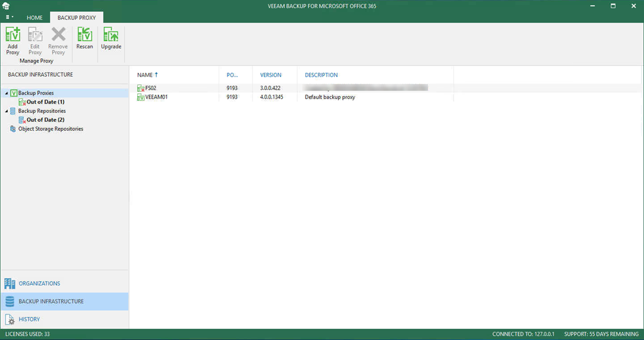Maximize the Veeam window
Viewport: 644px width, 340px height.
click(x=613, y=6)
